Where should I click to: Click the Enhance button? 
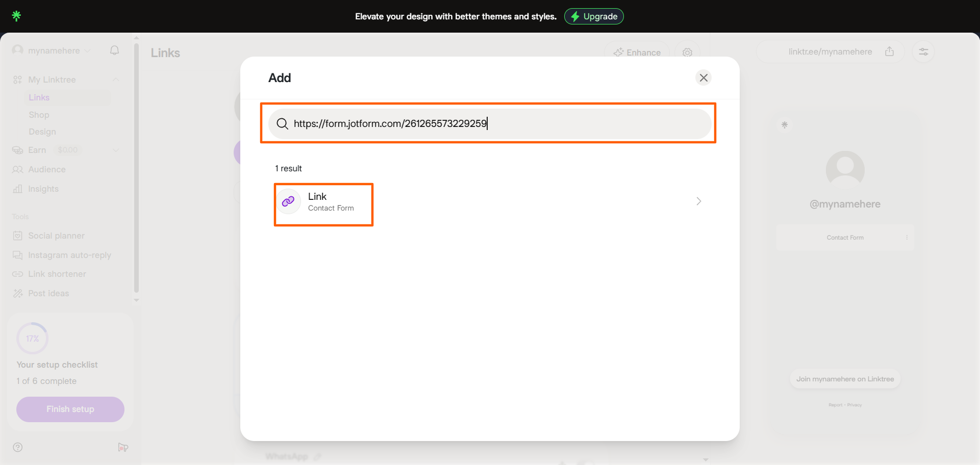[x=637, y=53]
